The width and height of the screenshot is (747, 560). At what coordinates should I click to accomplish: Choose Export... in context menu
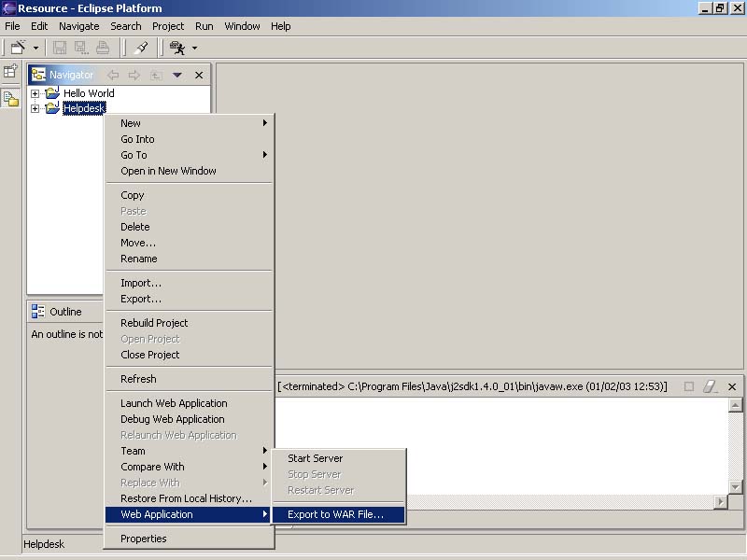tap(190, 299)
